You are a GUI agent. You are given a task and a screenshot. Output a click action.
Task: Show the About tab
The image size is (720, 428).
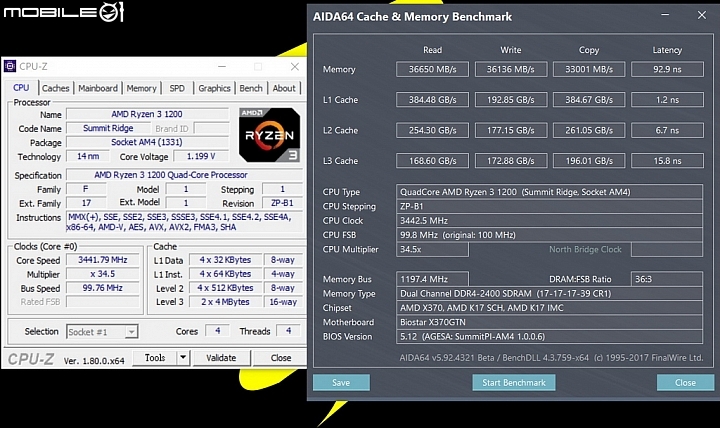click(284, 88)
